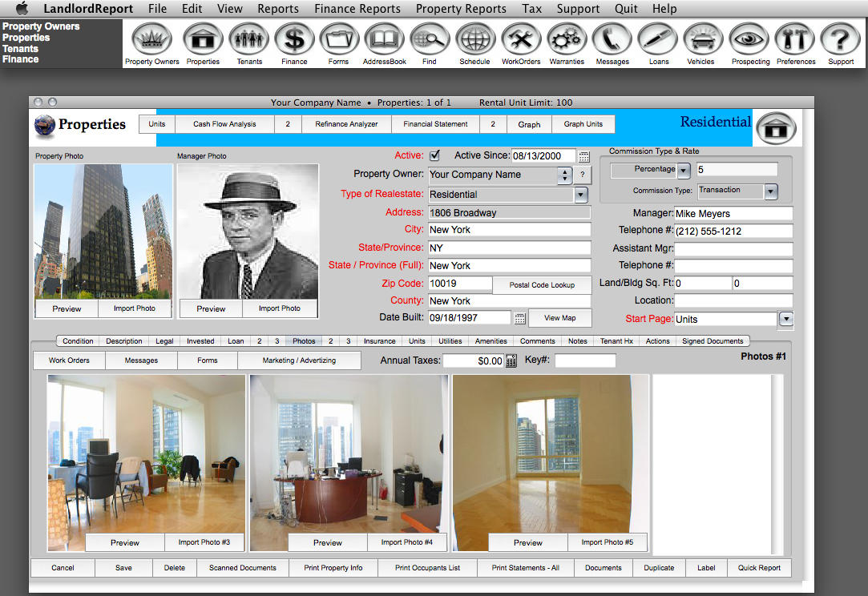Open the Property Owners crown icon
The image size is (868, 596).
pyautogui.click(x=151, y=39)
